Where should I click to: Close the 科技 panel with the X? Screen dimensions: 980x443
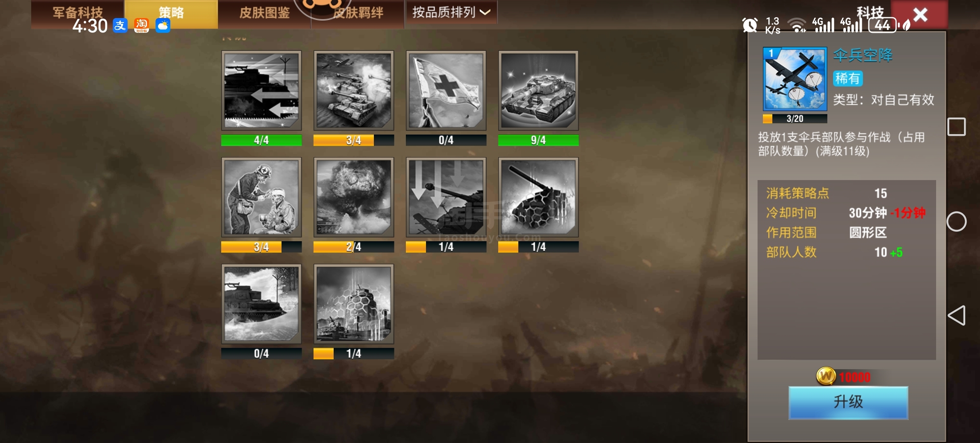[x=920, y=14]
